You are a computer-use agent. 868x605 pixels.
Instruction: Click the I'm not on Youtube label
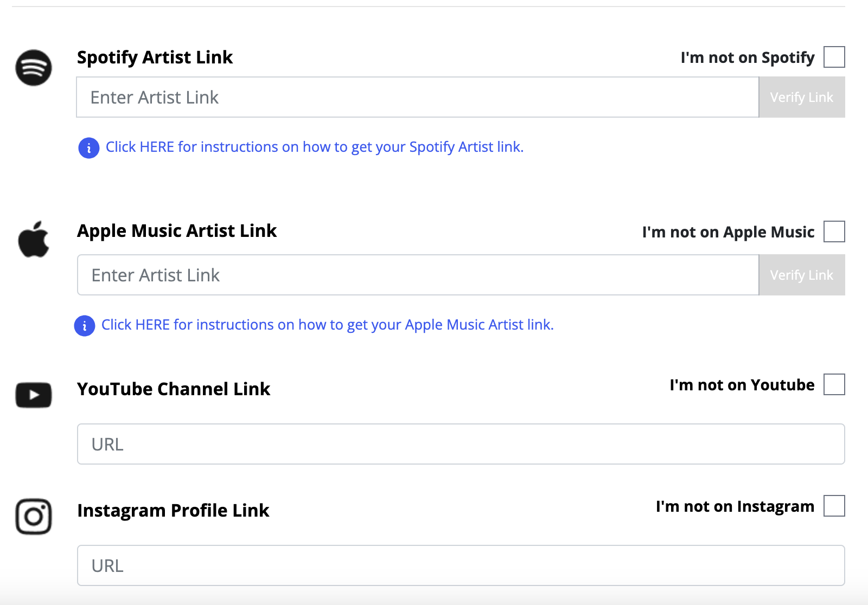(742, 385)
